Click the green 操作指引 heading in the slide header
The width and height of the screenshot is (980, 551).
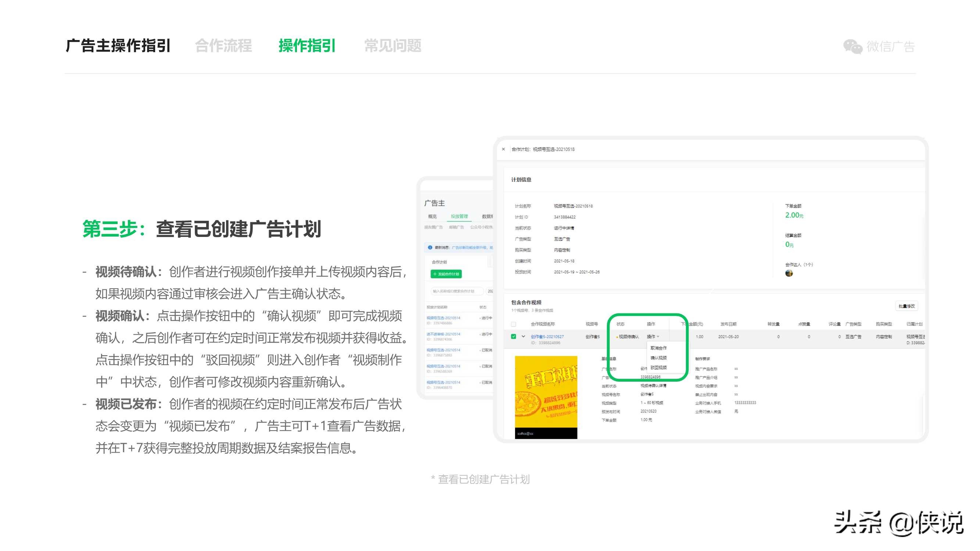[x=307, y=46]
